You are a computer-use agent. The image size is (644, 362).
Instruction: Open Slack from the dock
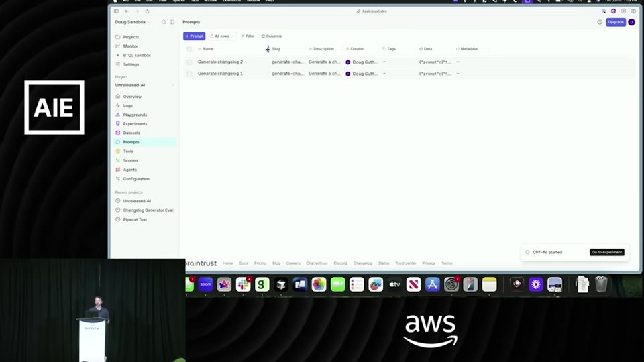(243, 284)
